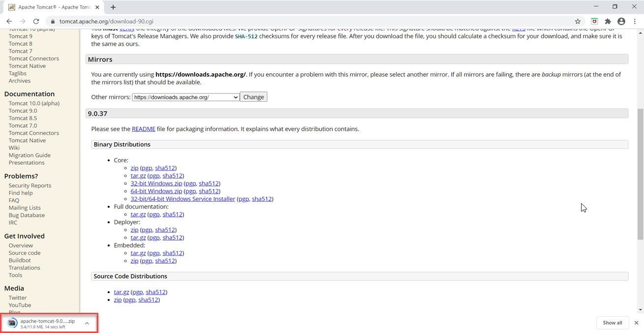The width and height of the screenshot is (644, 333).
Task: Download the Deployer tar.gz
Action: click(138, 238)
